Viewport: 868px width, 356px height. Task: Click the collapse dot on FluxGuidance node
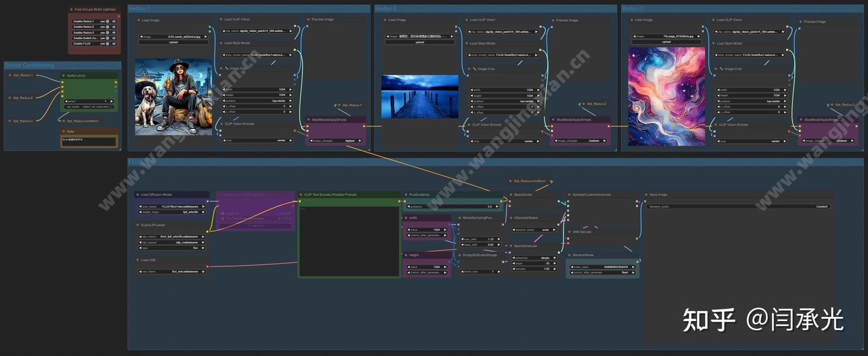(x=406, y=195)
